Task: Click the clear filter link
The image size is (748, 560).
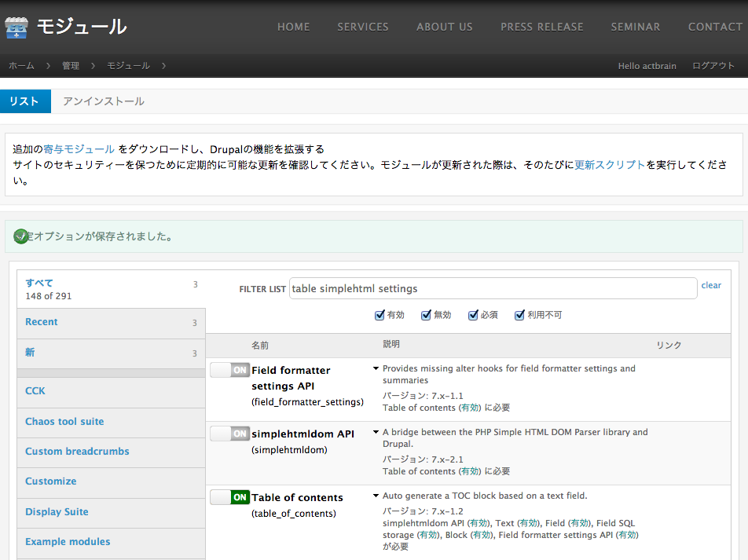Action: tap(711, 285)
